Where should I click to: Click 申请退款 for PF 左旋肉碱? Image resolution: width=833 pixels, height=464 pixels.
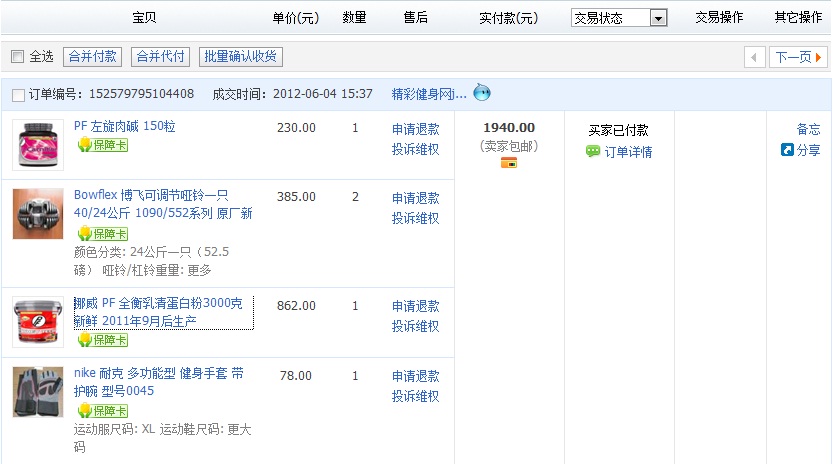(x=415, y=129)
